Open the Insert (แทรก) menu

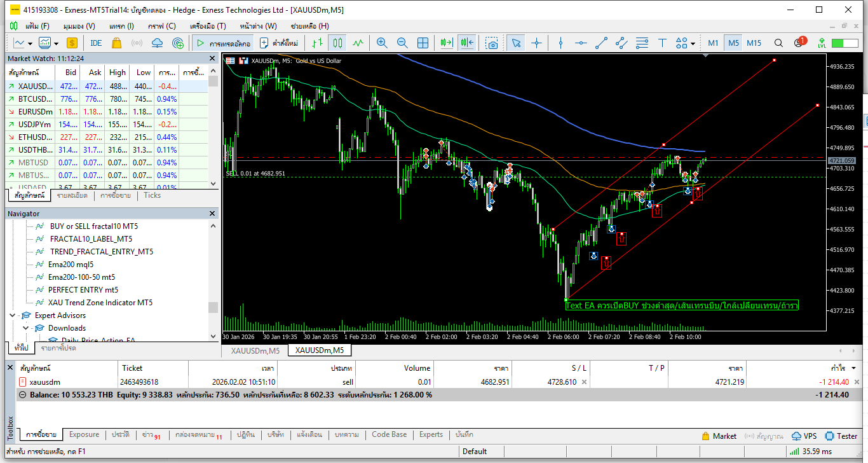(121, 26)
